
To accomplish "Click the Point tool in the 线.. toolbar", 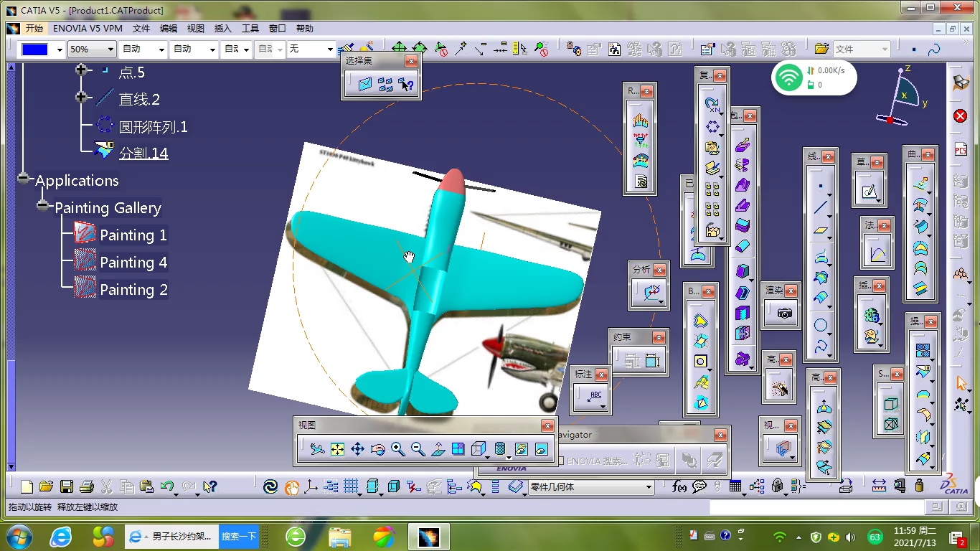I will coord(821,187).
